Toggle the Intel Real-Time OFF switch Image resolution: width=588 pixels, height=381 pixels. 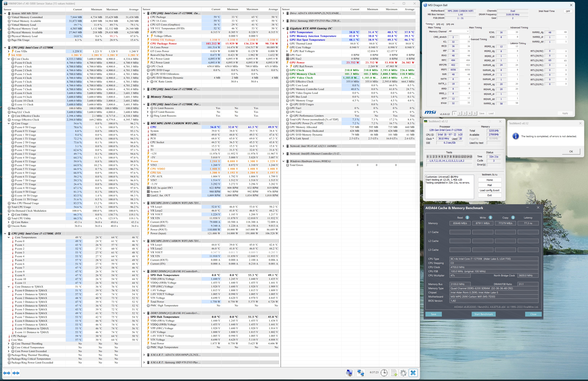point(568,11)
